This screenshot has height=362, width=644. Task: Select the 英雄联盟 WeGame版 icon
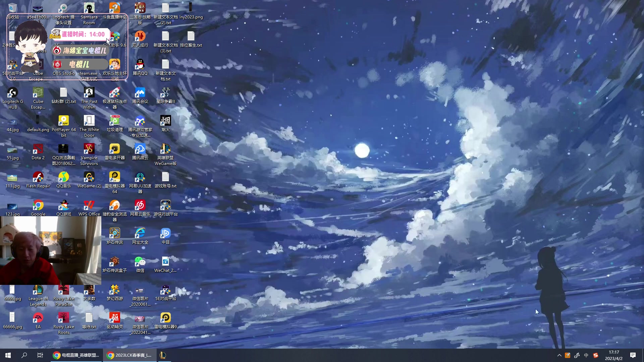point(165,154)
